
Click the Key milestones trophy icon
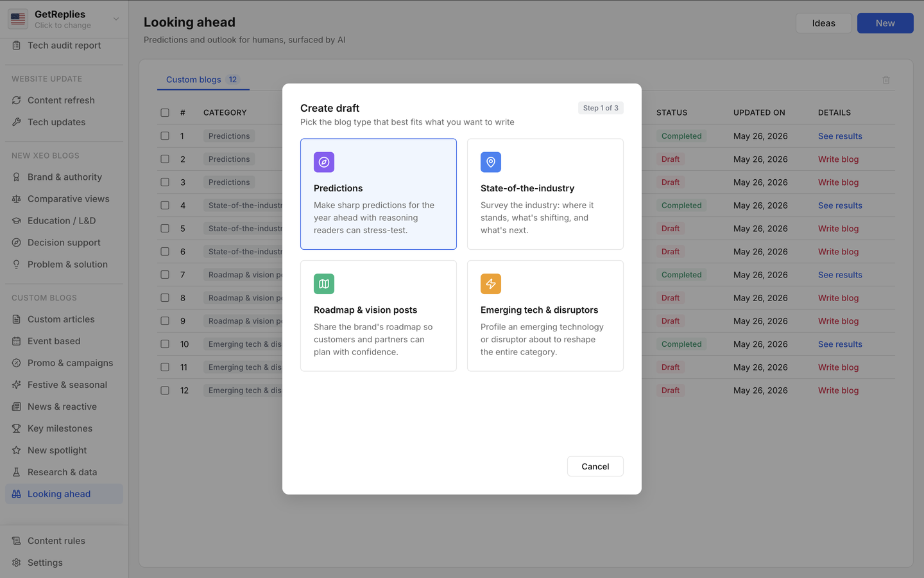pos(17,428)
